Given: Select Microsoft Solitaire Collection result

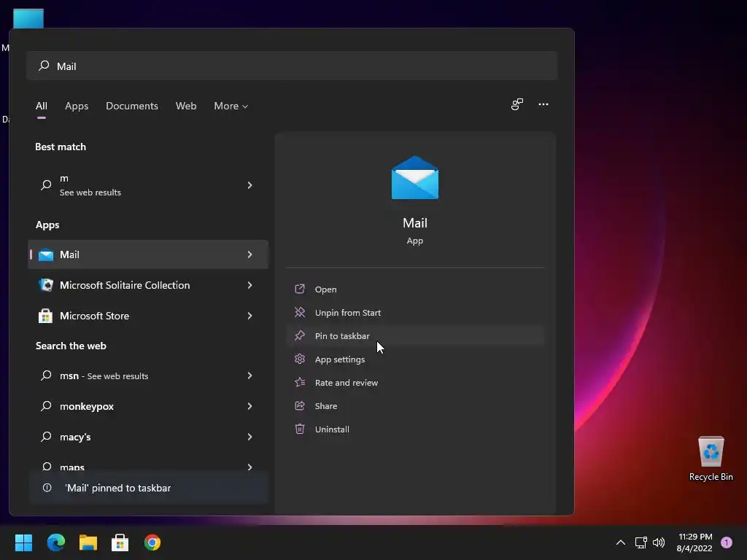Looking at the screenshot, I should pos(148,285).
